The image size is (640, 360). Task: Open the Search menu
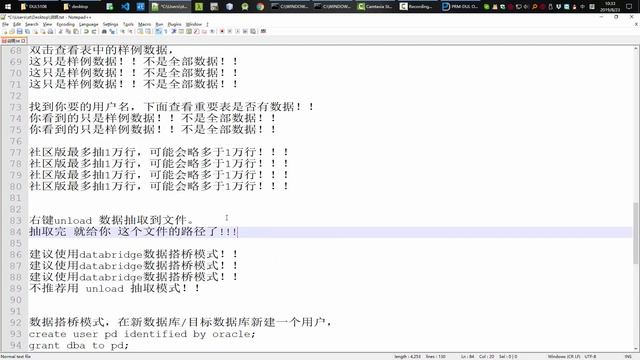point(31,24)
